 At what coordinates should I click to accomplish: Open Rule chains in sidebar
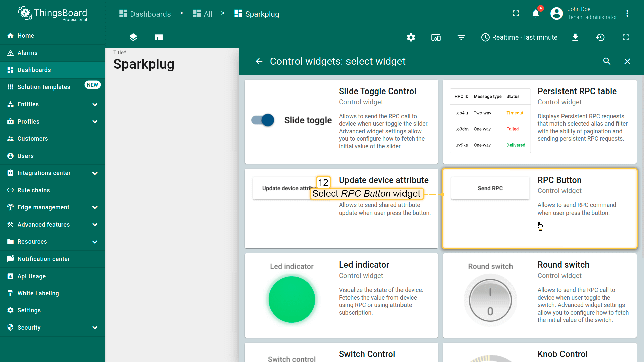[34, 190]
